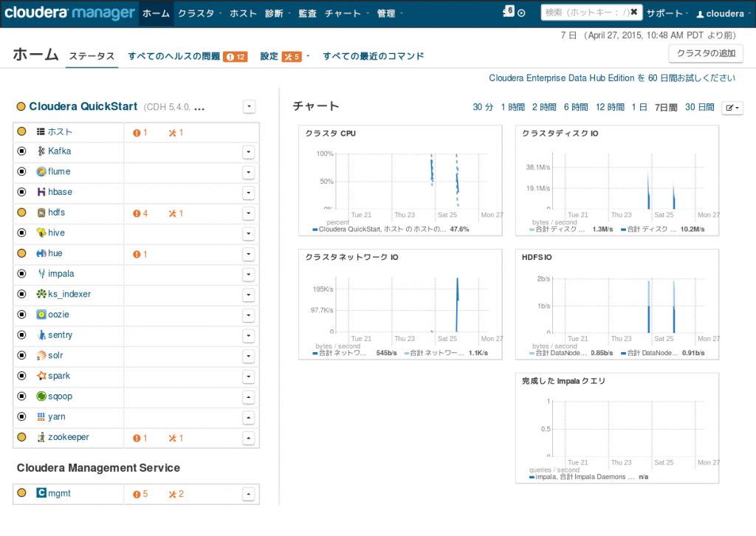Click the header icon beside the commands badge

521,13
